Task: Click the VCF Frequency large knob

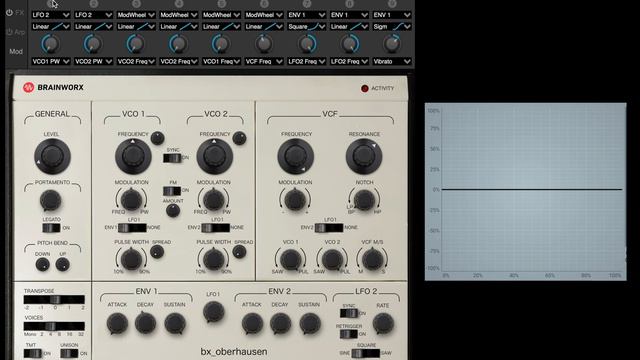Action: pyautogui.click(x=296, y=156)
